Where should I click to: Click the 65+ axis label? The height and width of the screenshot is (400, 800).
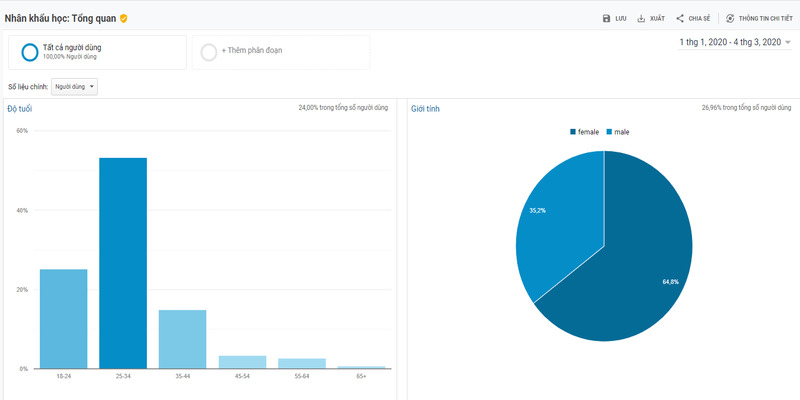pos(362,376)
